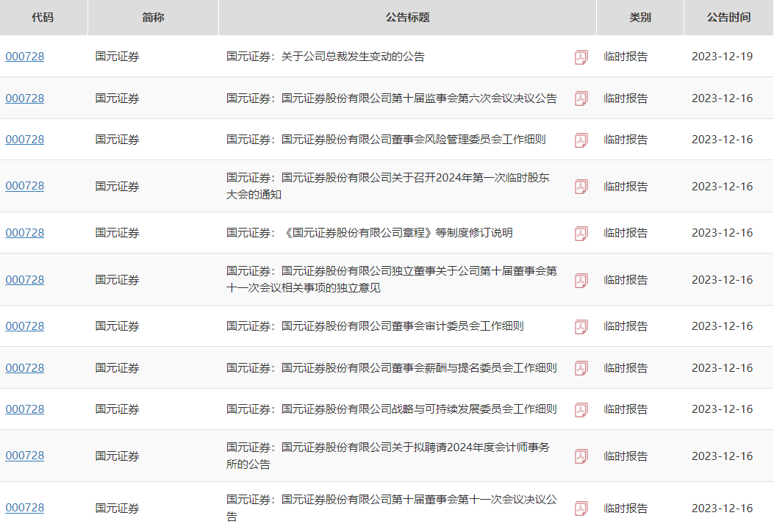The width and height of the screenshot is (774, 532).
Task: Open 000728 link in 薪酬与提名委员会 row
Action: [x=25, y=367]
